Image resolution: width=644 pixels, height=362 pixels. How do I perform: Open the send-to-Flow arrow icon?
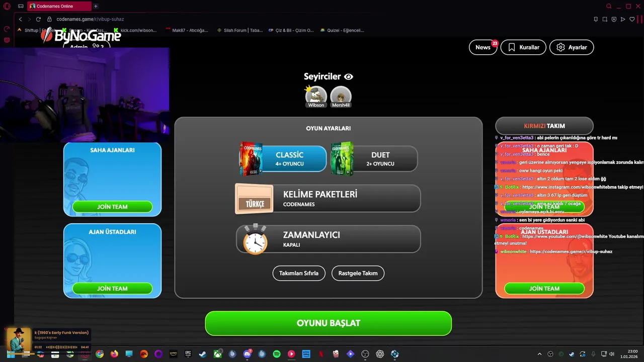[x=623, y=19]
